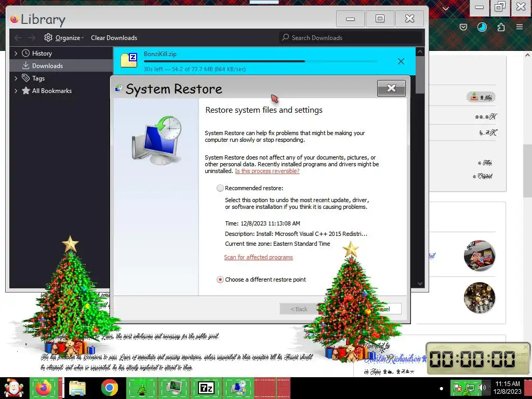Open the computer monitor app on taskbar
The height and width of the screenshot is (399, 532).
pyautogui.click(x=174, y=388)
